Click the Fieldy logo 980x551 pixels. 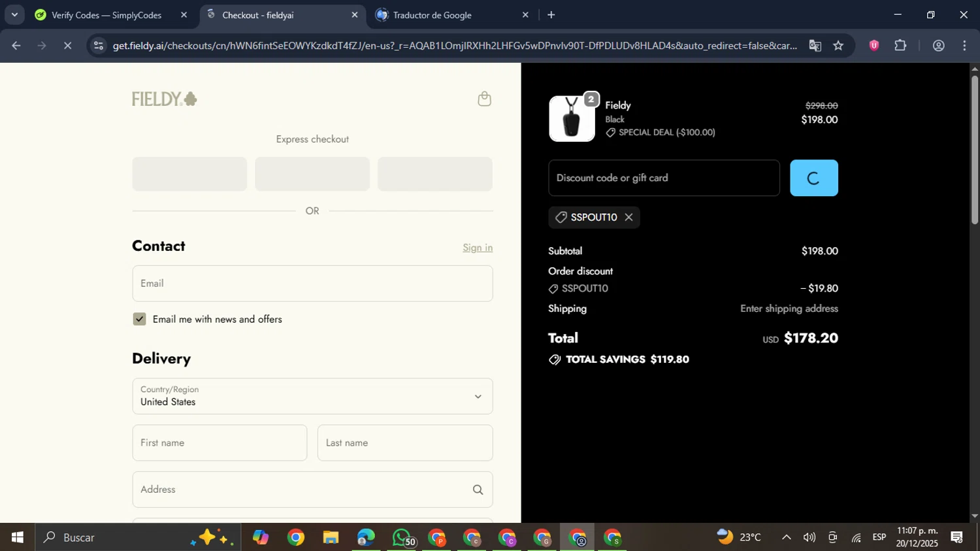[x=165, y=99]
